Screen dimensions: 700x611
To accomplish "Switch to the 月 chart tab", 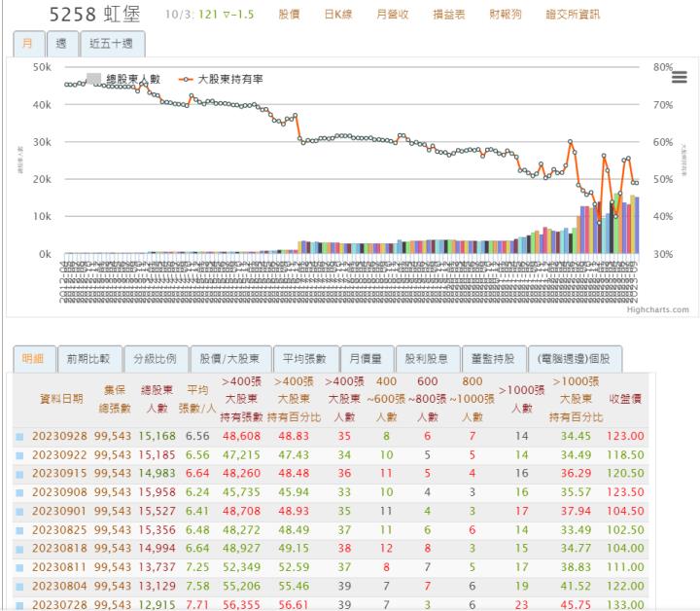I will coord(29,44).
